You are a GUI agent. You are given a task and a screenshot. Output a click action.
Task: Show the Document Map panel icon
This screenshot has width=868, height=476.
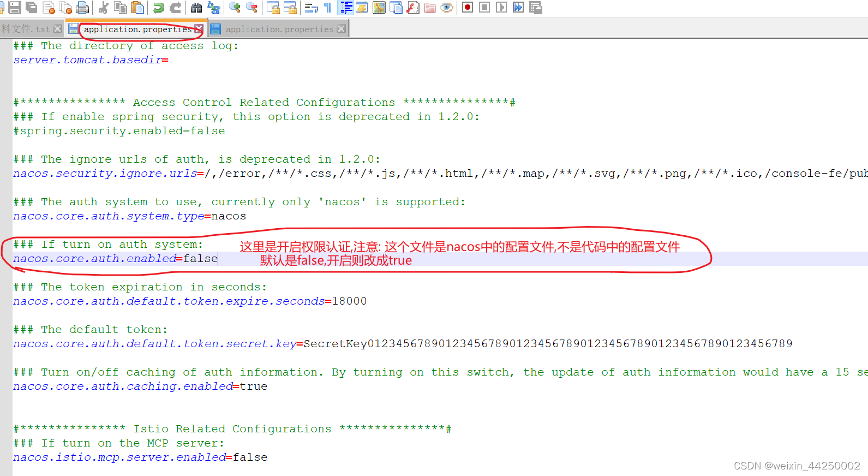[379, 8]
